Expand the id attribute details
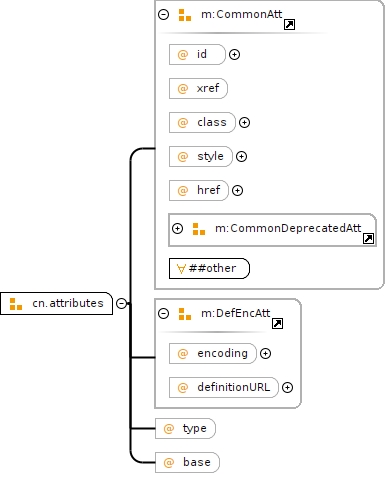The height and width of the screenshot is (478, 386). pyautogui.click(x=234, y=54)
